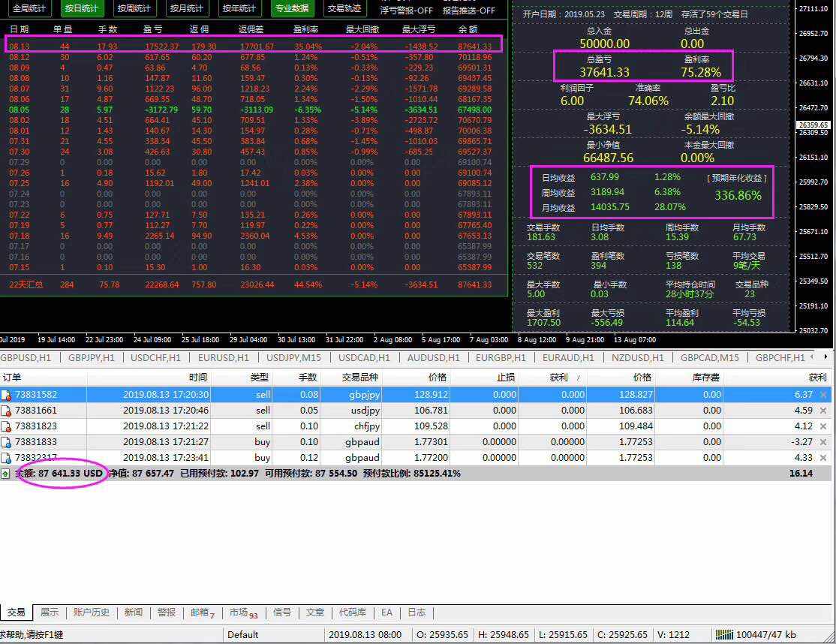Open the 代码库 code base tab
This screenshot has width=836, height=644.
(353, 612)
